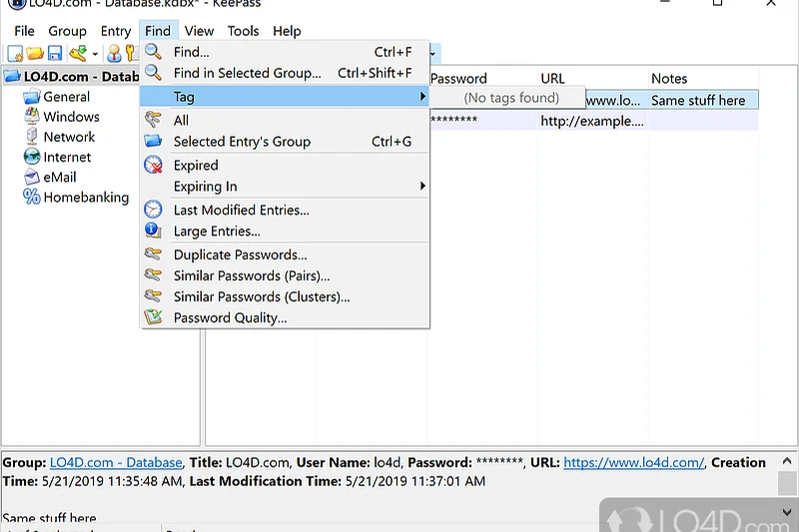Image resolution: width=799 pixels, height=532 pixels.
Task: Click the URL column header
Action: coord(592,78)
